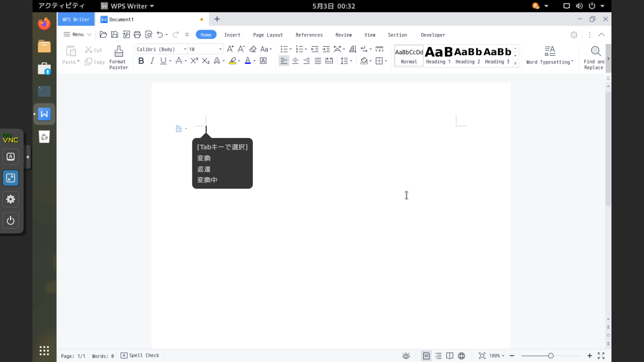
Task: Select the Heading 1 style
Action: 438,55
